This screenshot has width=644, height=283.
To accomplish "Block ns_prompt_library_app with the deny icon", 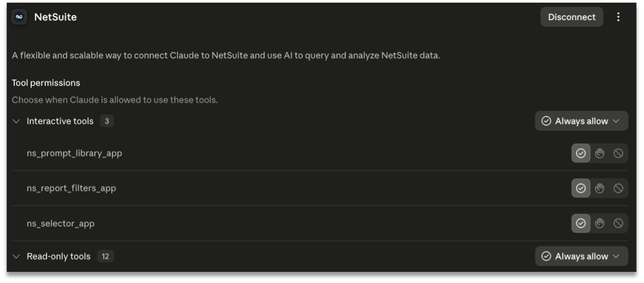I will tap(618, 153).
